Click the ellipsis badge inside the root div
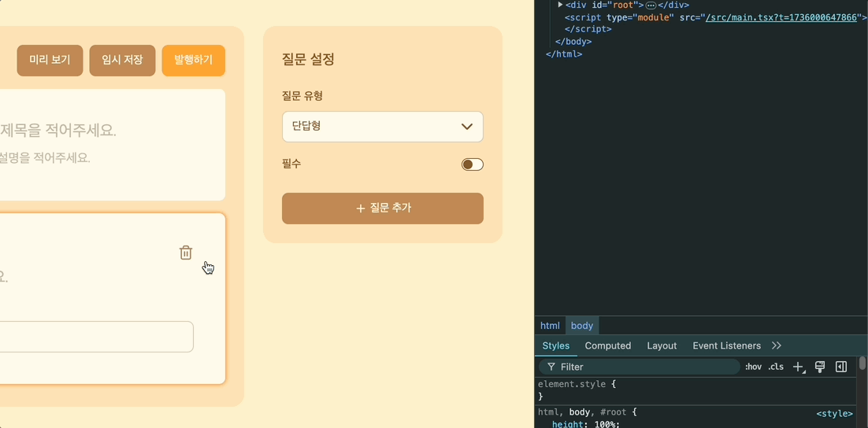 tap(651, 5)
